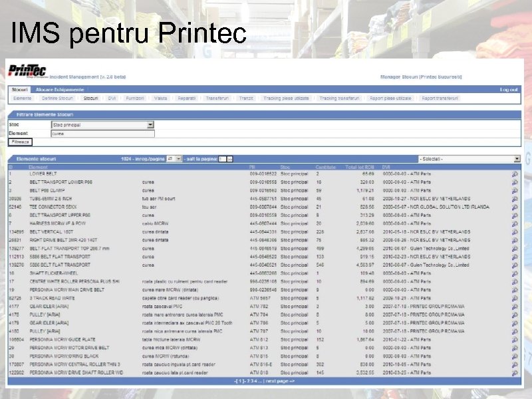Screen dimensions: 532x399
Task: Focus the Element filter input field
Action: [102, 134]
